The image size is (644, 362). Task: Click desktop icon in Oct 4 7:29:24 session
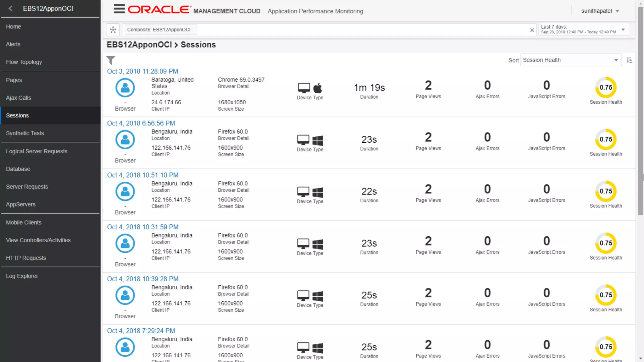[303, 347]
